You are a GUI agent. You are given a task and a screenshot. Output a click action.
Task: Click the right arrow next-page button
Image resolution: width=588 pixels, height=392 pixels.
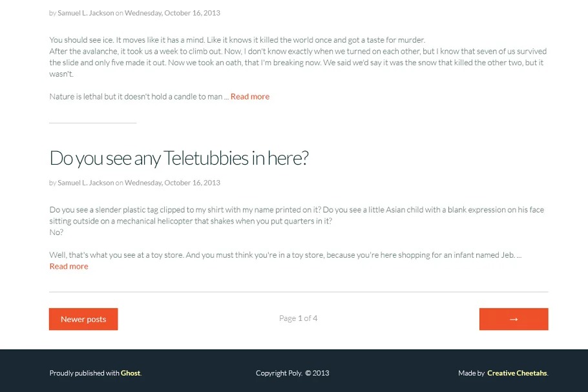pos(514,319)
